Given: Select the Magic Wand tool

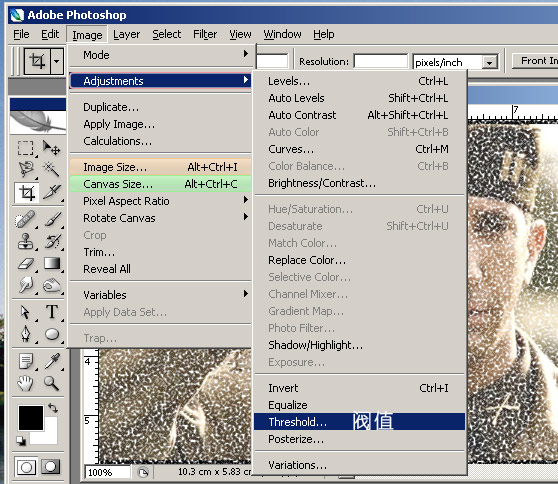Looking at the screenshot, I should coord(52,169).
